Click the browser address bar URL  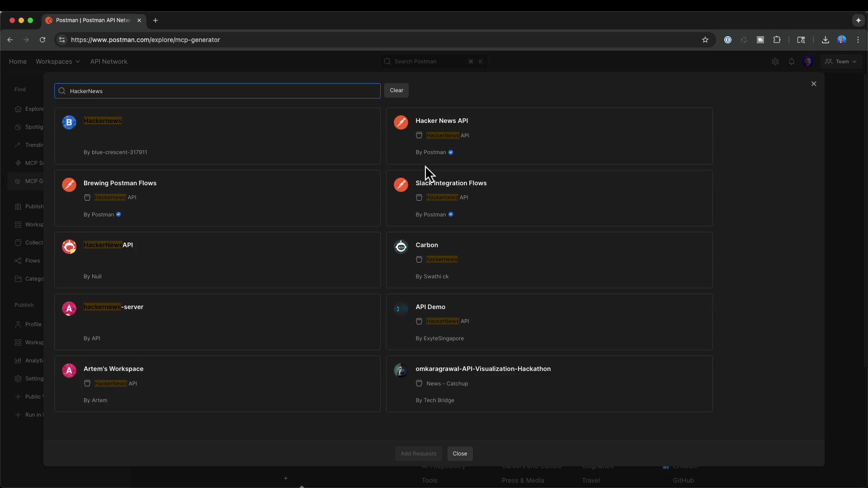click(x=146, y=40)
